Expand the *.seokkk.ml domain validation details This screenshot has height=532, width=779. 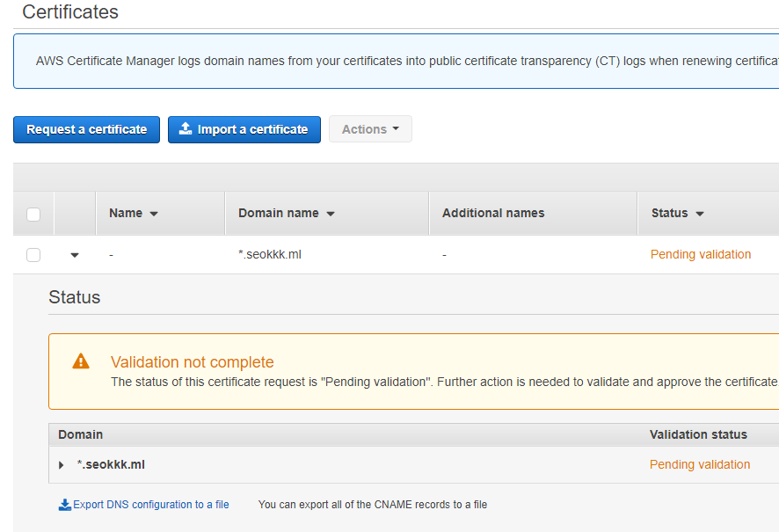coord(60,464)
